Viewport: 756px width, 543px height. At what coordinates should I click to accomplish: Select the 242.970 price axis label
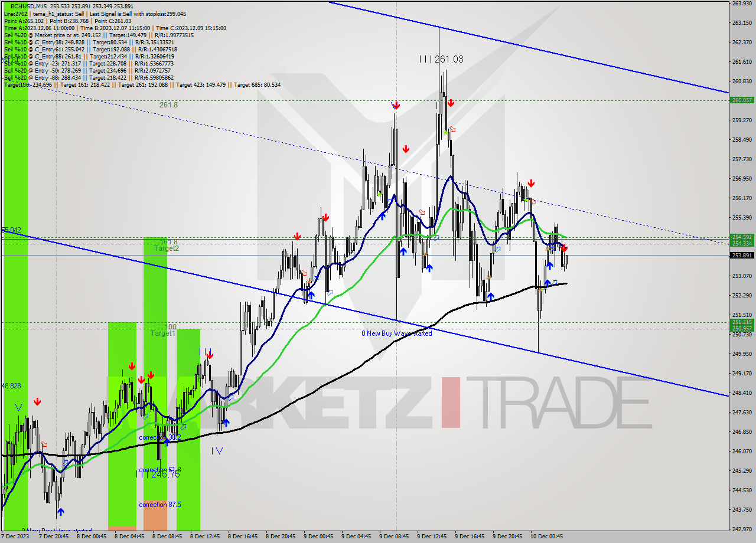(x=742, y=529)
